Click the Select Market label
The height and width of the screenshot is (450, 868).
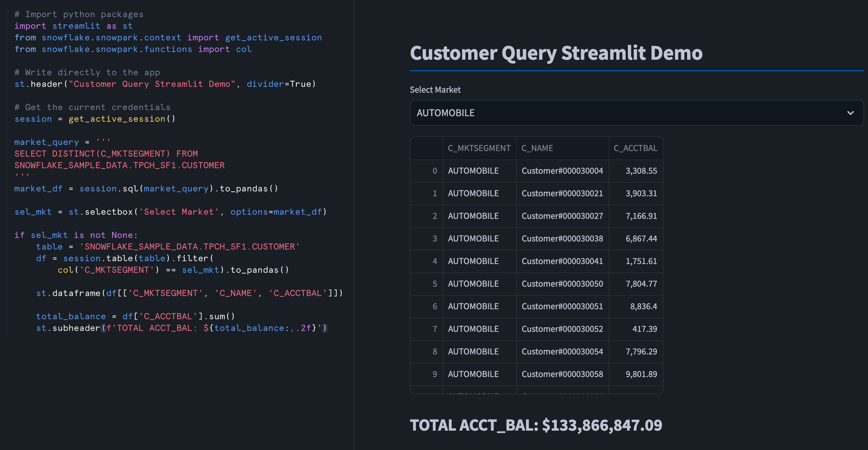(435, 90)
